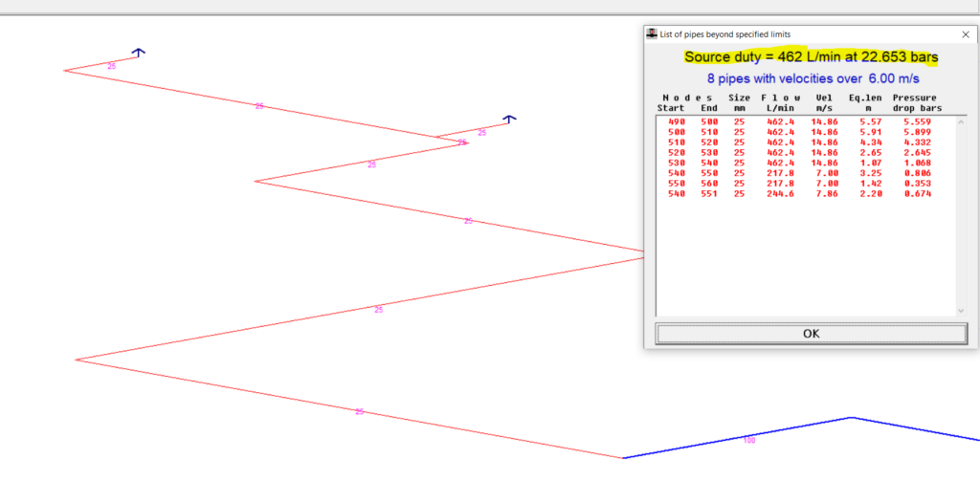Image resolution: width=980 pixels, height=481 pixels.
Task: Click the sprinkler head symbol on the topmost branch
Action: pyautogui.click(x=138, y=53)
